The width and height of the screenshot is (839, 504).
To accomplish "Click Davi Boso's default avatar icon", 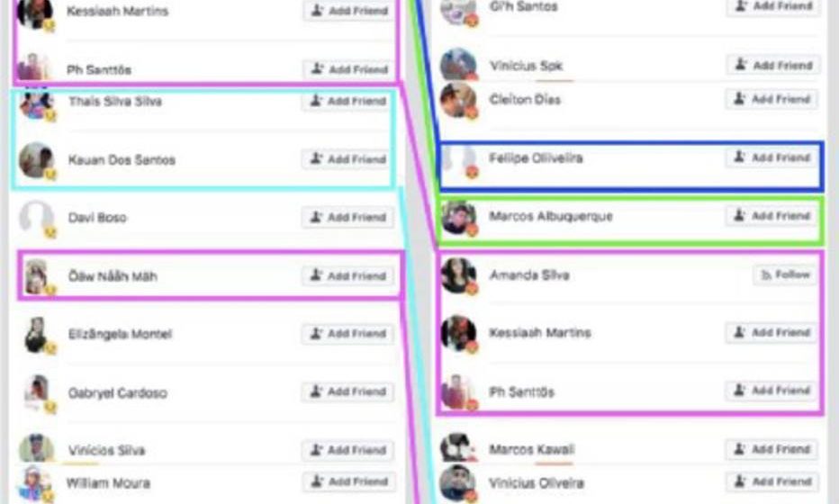I will coord(36,218).
